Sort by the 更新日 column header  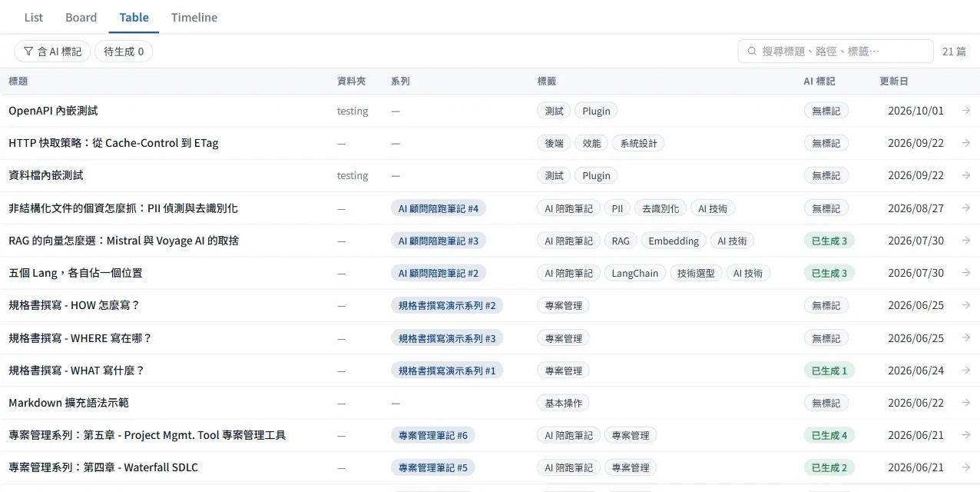[894, 81]
